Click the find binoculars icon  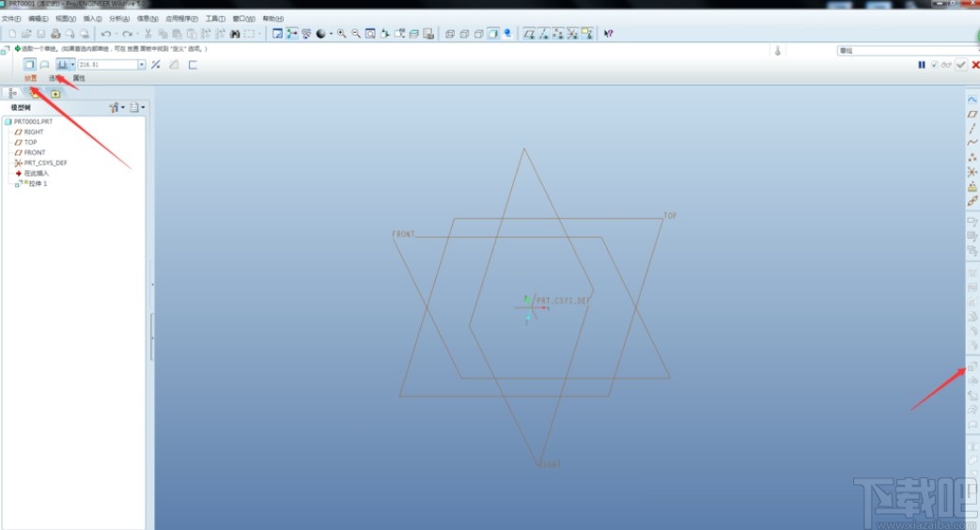(235, 34)
